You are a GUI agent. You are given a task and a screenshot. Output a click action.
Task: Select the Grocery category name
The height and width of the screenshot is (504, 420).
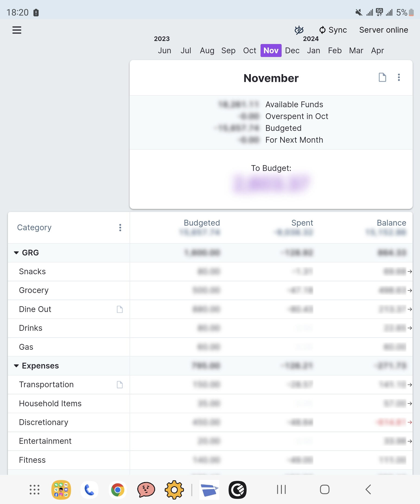pyautogui.click(x=34, y=290)
